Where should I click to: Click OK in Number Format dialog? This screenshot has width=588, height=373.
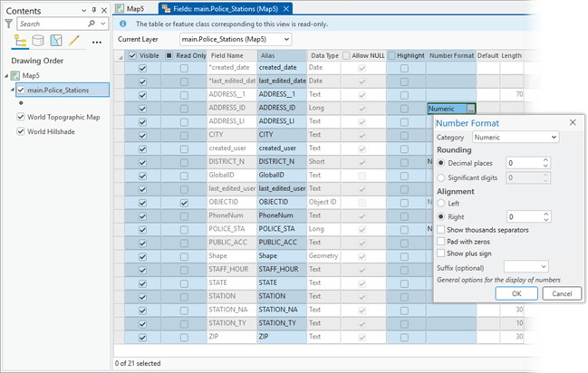[516, 292]
